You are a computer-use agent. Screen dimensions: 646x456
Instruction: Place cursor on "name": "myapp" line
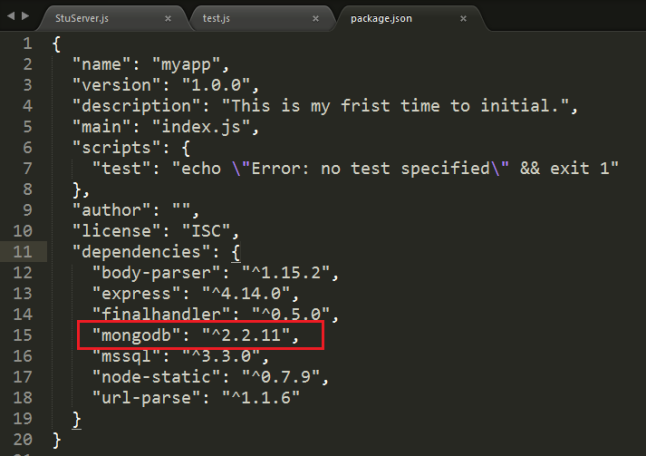coord(150,65)
